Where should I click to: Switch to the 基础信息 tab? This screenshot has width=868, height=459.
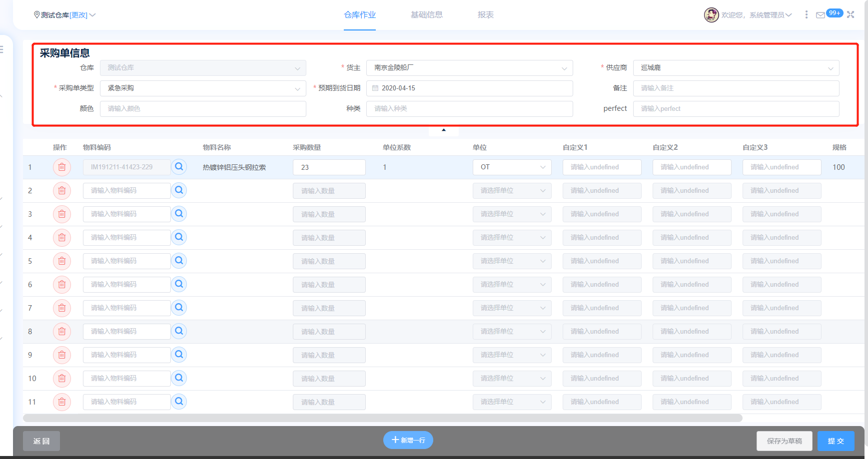426,15
